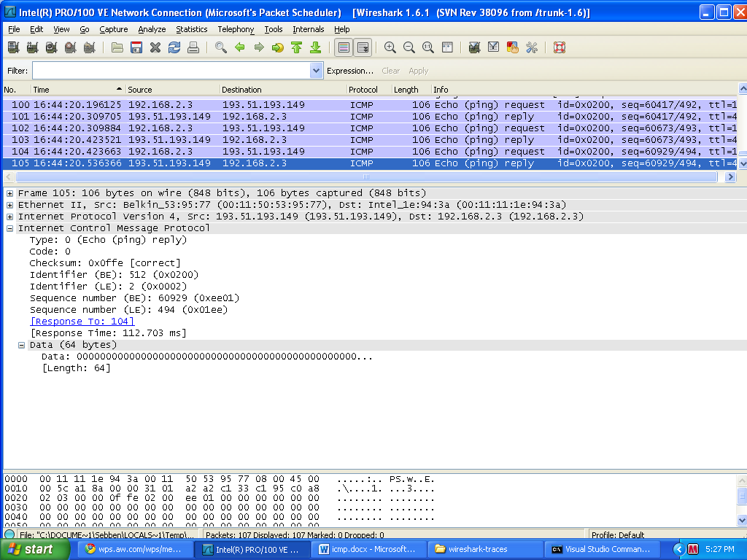Expand the Ethernet II tree node
Viewport: 747px width, 560px height.
tap(9, 205)
